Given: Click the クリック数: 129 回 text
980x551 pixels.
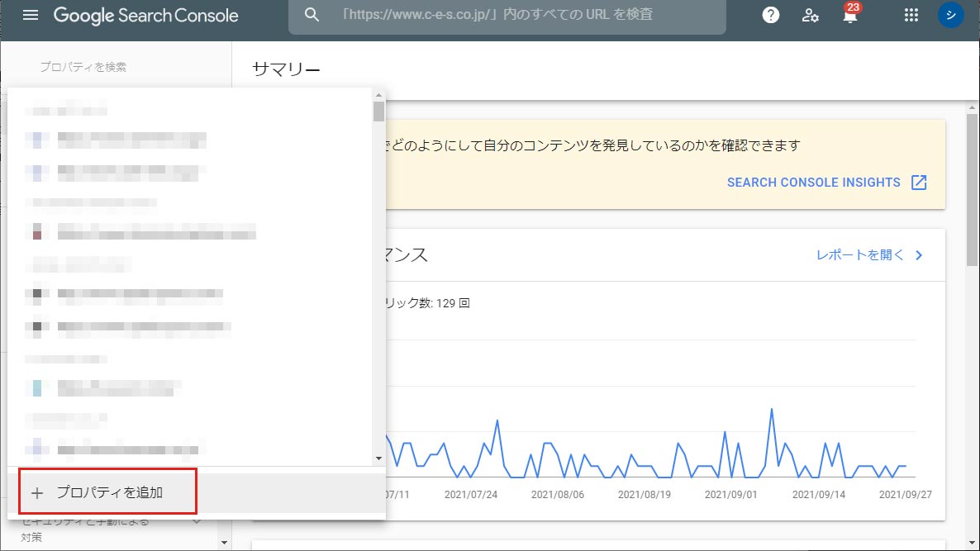Looking at the screenshot, I should click(x=426, y=303).
